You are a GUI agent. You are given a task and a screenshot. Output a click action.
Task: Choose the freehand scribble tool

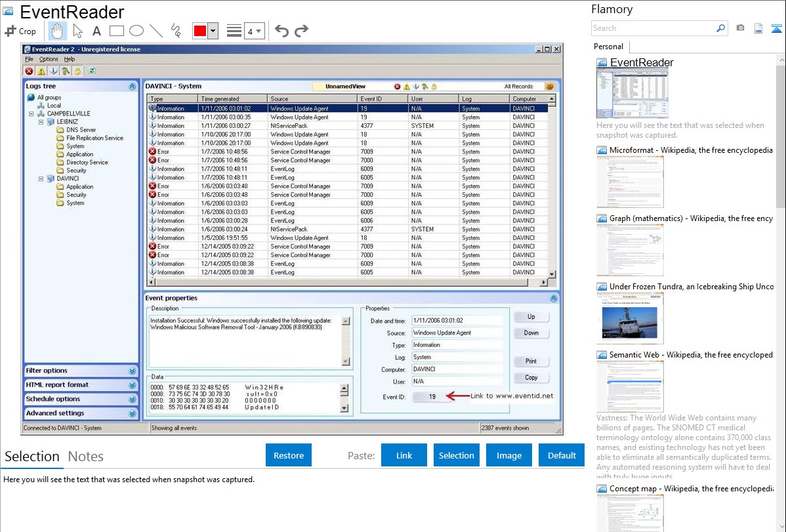176,31
